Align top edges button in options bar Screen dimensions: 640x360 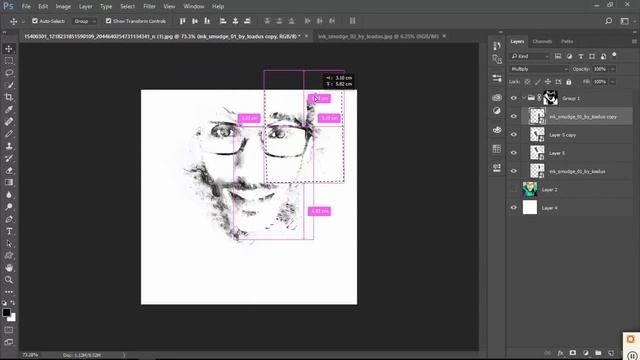pos(182,21)
